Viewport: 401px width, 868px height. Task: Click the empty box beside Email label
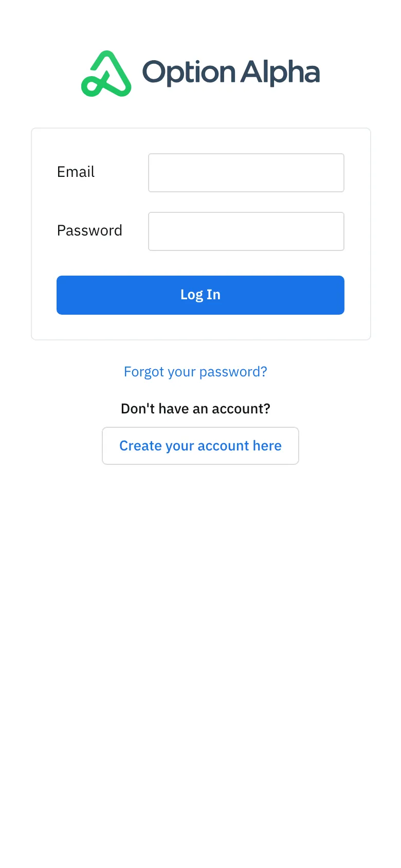[246, 173]
